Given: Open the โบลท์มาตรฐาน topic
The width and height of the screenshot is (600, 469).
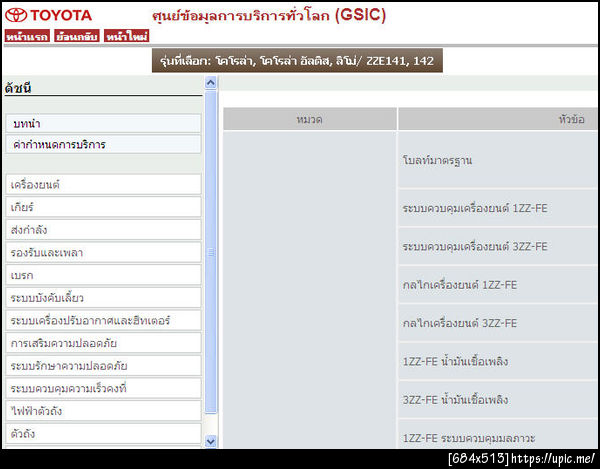Looking at the screenshot, I should 498,160.
